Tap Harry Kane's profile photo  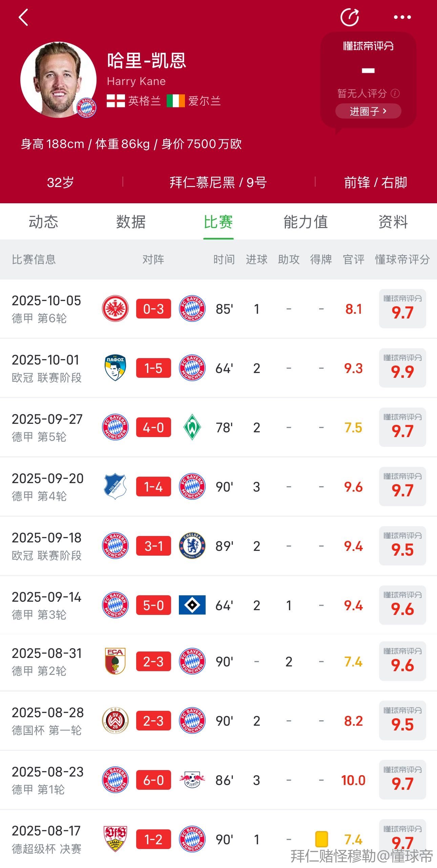[x=58, y=80]
